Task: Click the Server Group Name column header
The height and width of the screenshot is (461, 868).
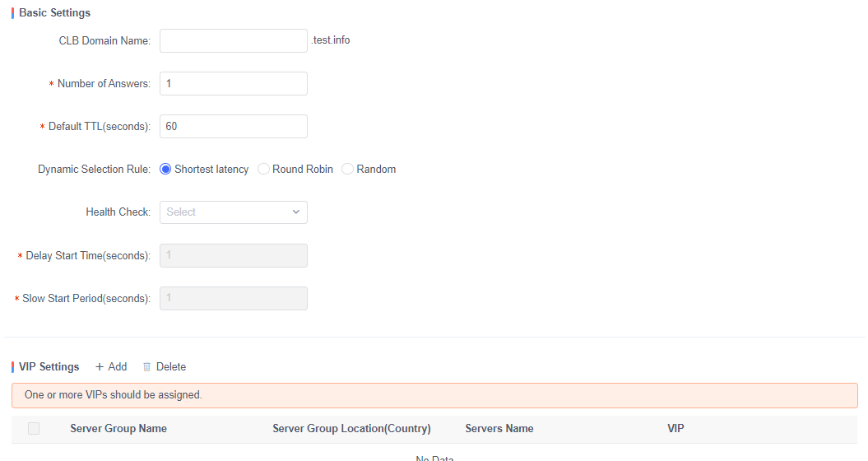Action: point(118,428)
